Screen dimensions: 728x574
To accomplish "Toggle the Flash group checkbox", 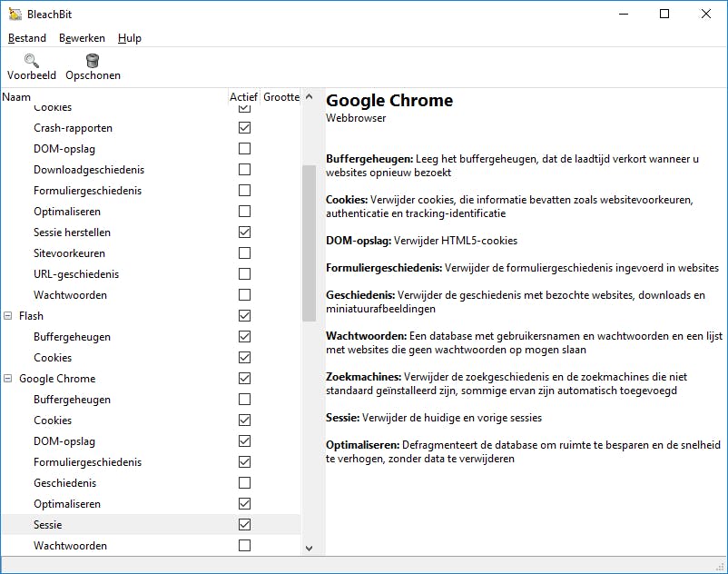I will [x=245, y=316].
